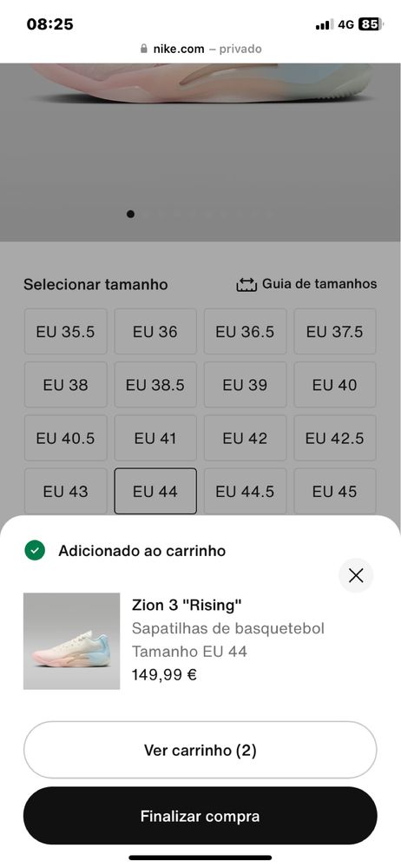Image resolution: width=401 pixels, height=868 pixels.
Task: Select size EU 40
Action: pos(335,385)
